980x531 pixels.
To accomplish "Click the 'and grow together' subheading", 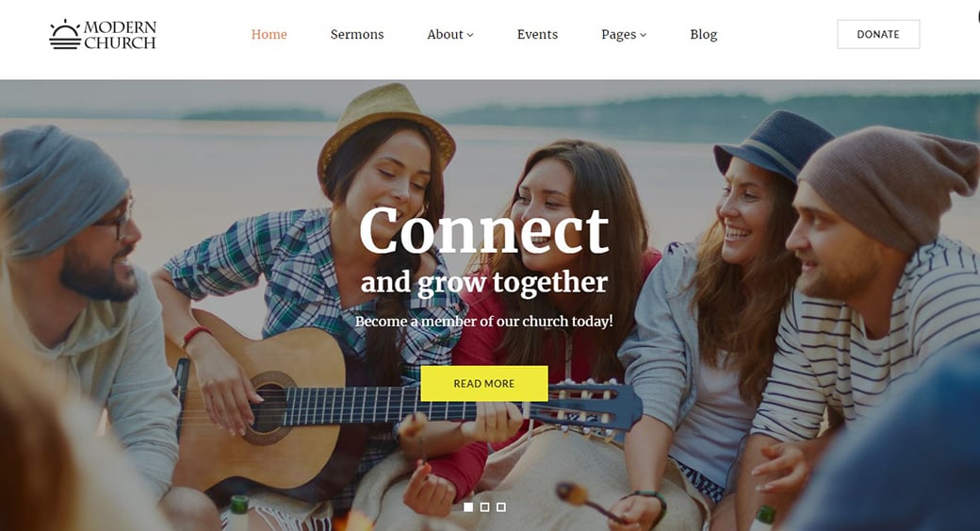I will pos(484,283).
